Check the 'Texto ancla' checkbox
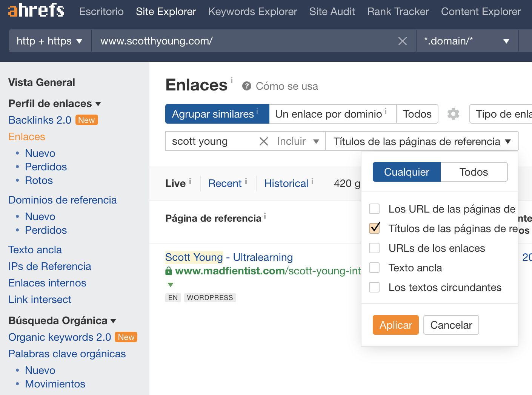The height and width of the screenshot is (395, 532). tap(374, 268)
